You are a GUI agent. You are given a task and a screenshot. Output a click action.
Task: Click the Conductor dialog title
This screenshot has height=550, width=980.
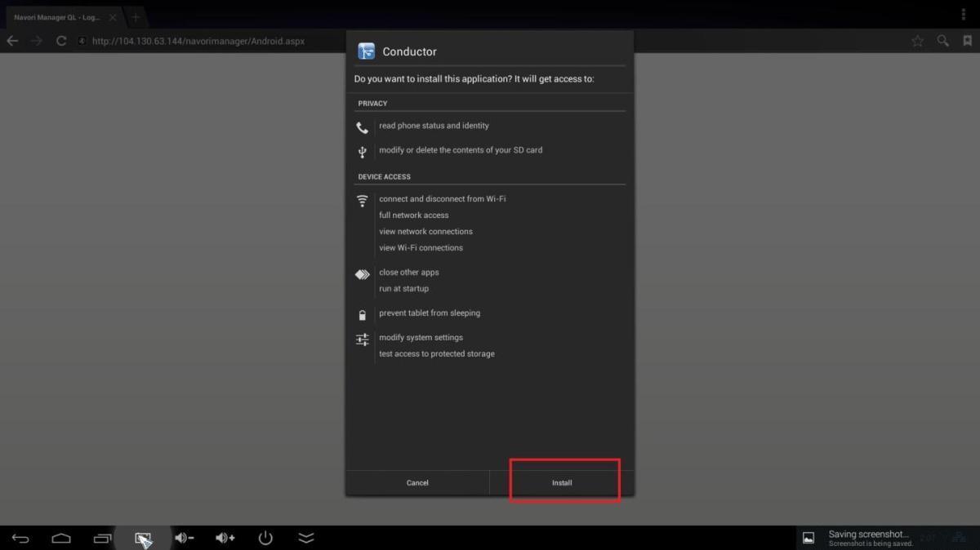pos(409,51)
